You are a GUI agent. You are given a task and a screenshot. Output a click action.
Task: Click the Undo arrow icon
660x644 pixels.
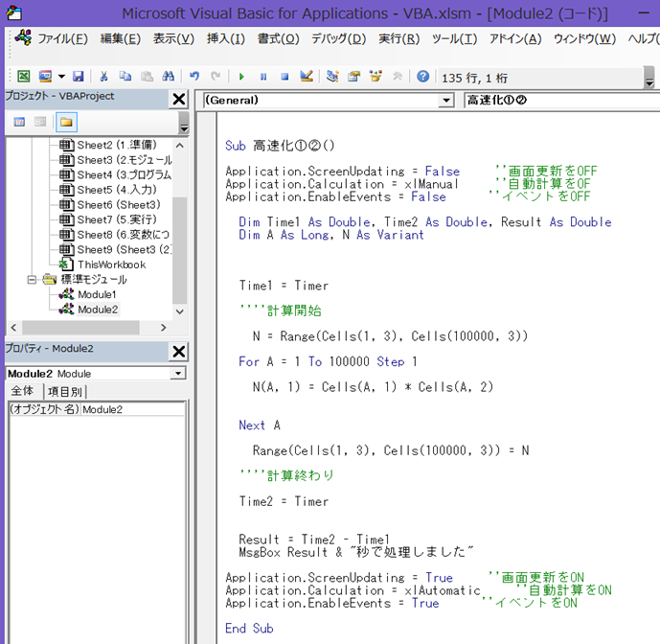point(194,77)
